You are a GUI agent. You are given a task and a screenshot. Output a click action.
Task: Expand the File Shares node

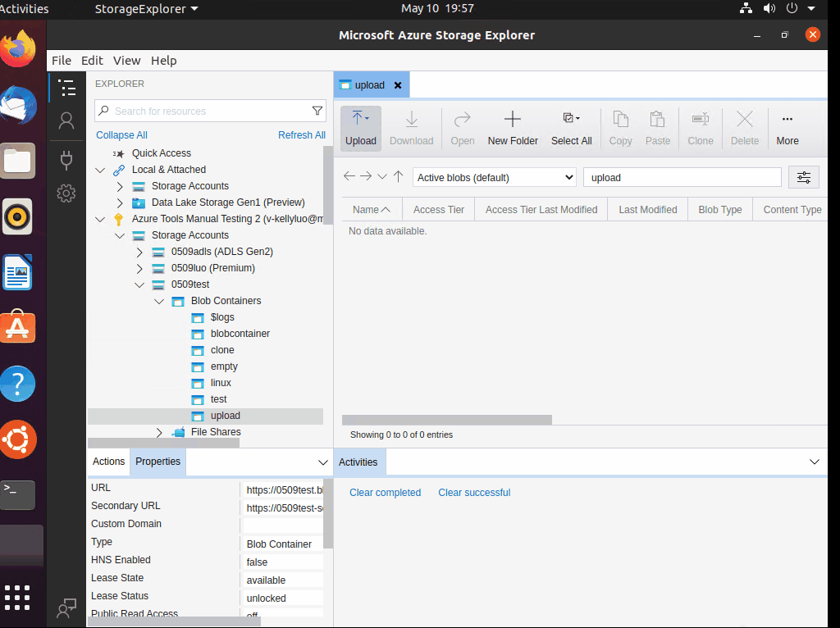pyautogui.click(x=159, y=433)
